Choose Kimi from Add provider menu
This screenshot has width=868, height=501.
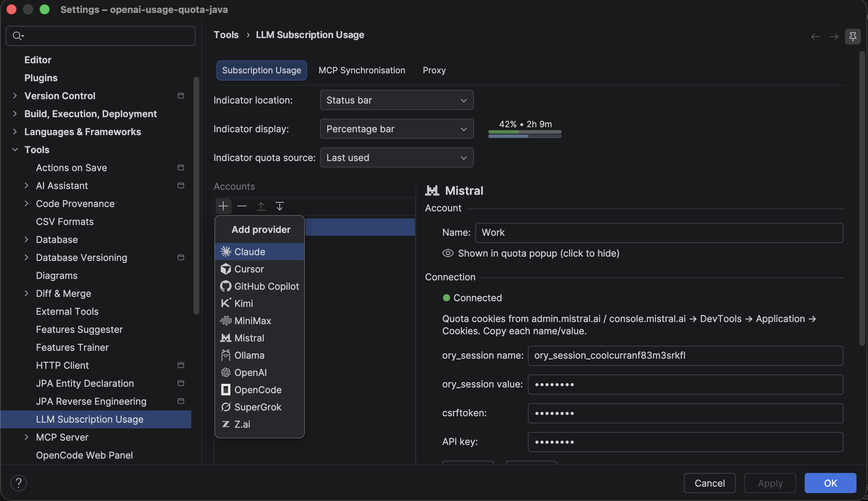pos(260,303)
